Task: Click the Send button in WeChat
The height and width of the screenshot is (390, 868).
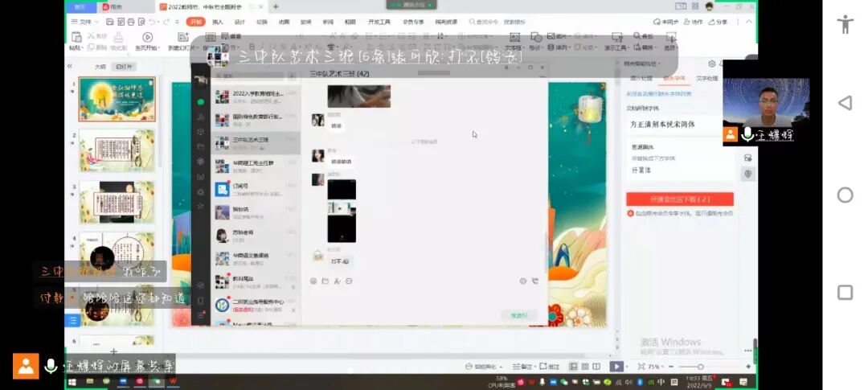Action: (x=518, y=316)
